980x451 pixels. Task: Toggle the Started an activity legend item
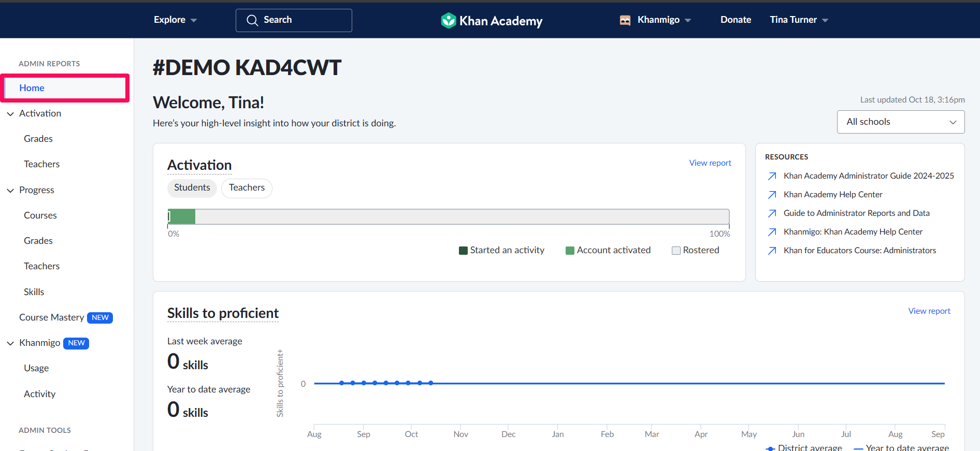click(501, 250)
